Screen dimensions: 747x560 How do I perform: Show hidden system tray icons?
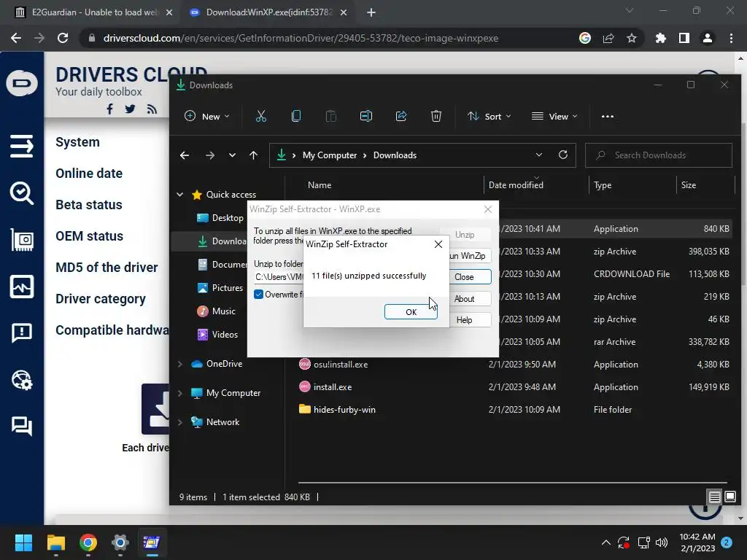(x=605, y=542)
